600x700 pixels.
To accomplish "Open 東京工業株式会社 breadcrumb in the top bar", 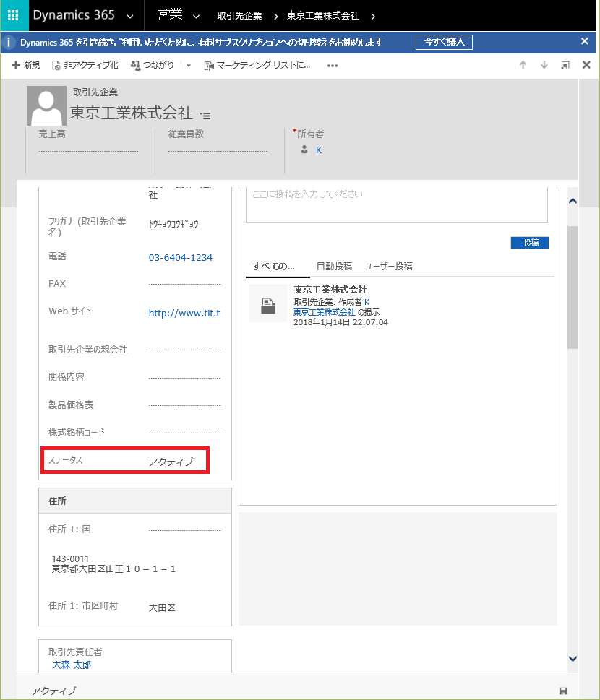I will pos(322,16).
